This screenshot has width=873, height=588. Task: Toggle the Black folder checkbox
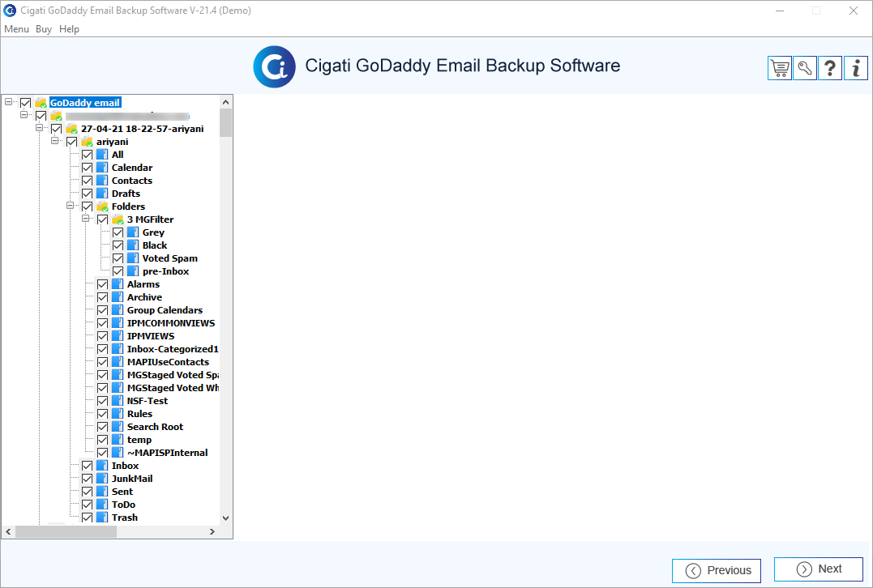click(118, 245)
